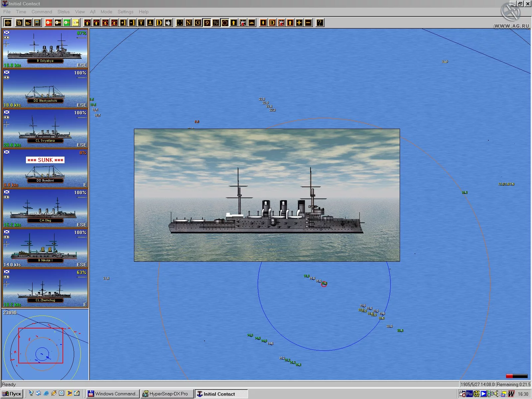This screenshot has width=532, height=399.
Task: Click the red view rectangle in minimap
Action: click(41, 345)
